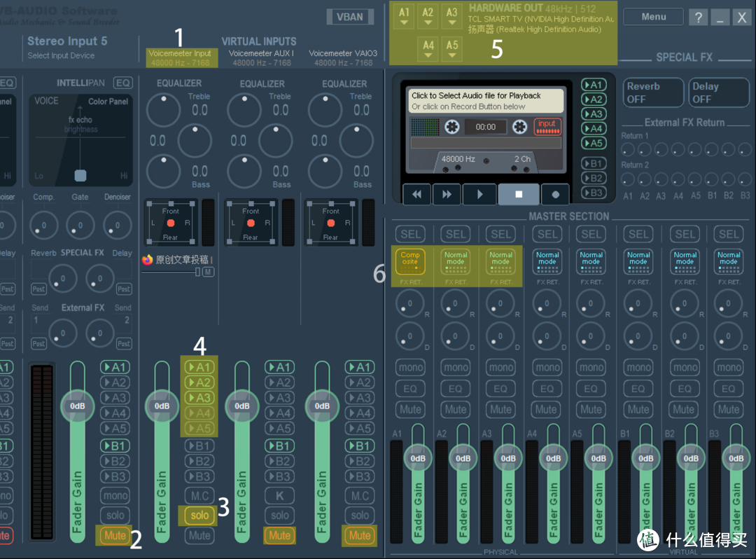Viewport: 756px width, 559px height.
Task: Click the Voicemeeter VAIO3 panner pad
Action: 330,223
